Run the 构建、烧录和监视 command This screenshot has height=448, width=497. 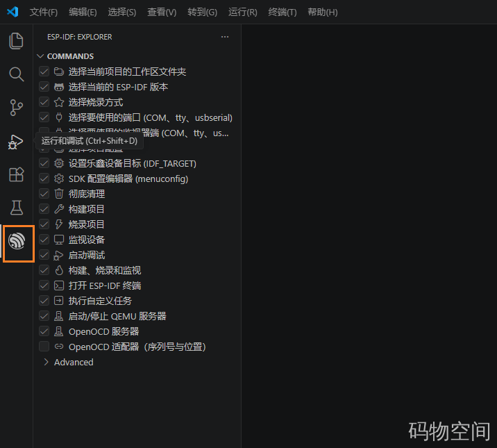pos(105,270)
